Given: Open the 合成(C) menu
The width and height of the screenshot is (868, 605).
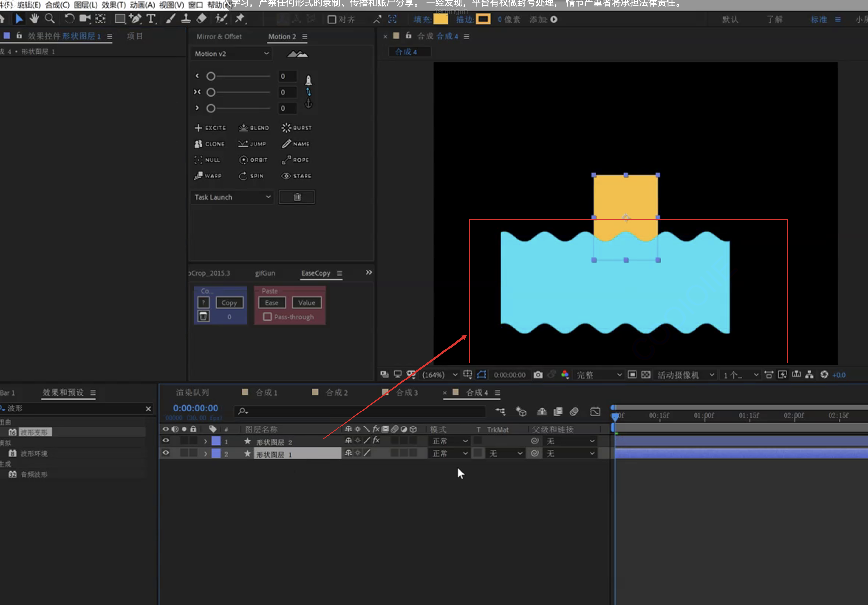Looking at the screenshot, I should point(57,5).
